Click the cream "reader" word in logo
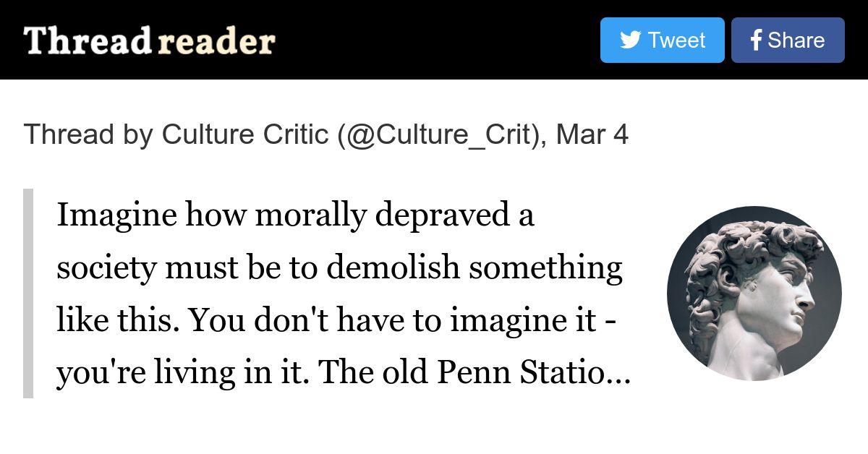Screen dimensions: 868x454 coord(216,43)
